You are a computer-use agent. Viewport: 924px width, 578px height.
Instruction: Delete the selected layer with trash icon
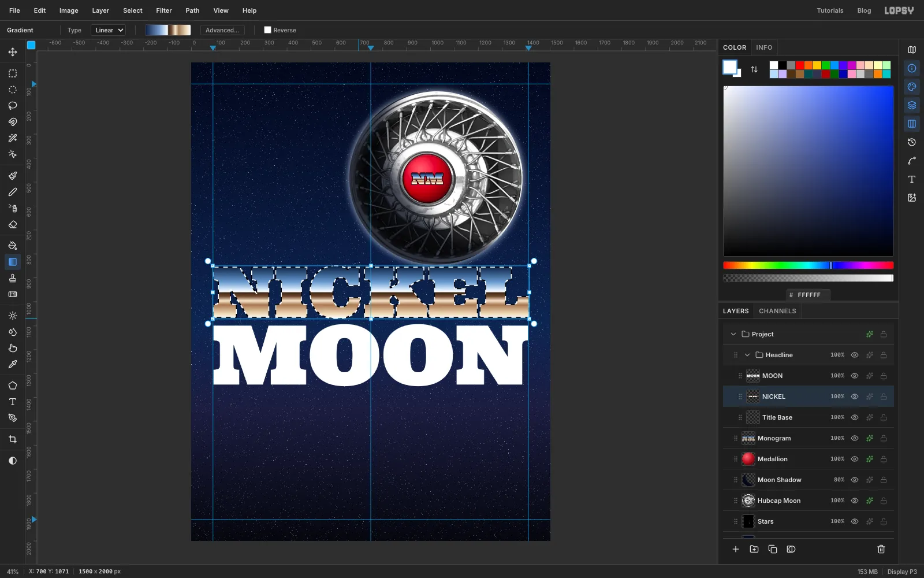881,549
